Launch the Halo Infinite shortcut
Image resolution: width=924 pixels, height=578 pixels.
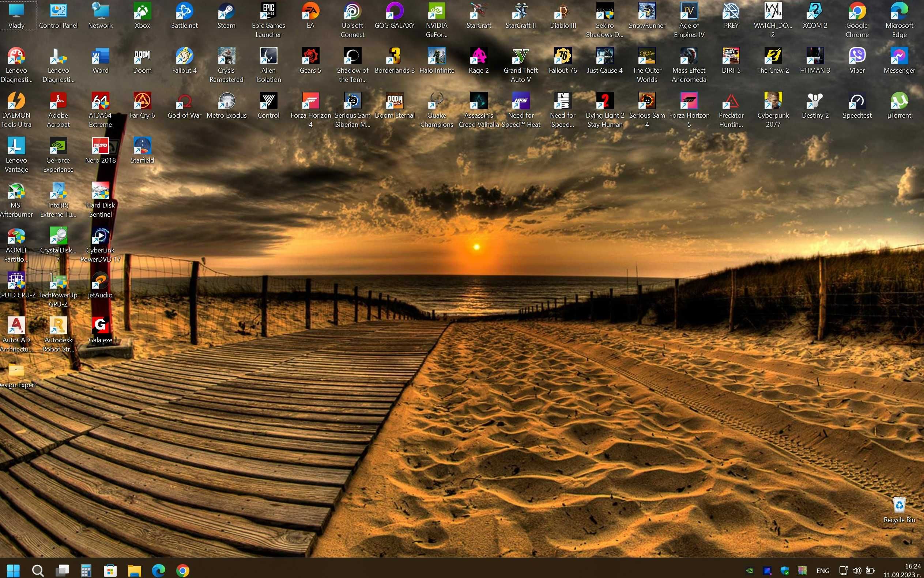(437, 61)
